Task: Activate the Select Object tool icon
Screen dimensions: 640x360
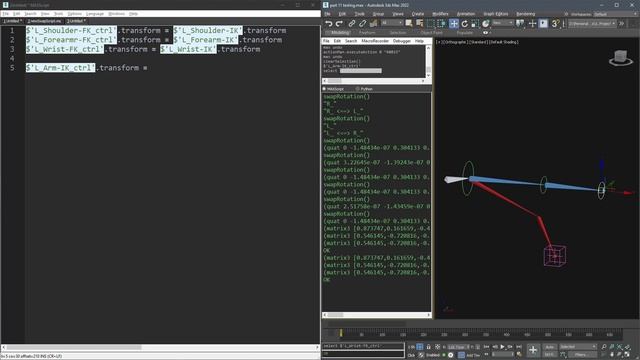Action: 409,24
